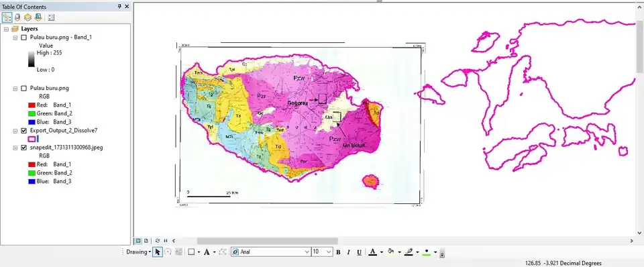Select the New Text tool
Image resolution: width=644 pixels, height=267 pixels.
(x=207, y=252)
